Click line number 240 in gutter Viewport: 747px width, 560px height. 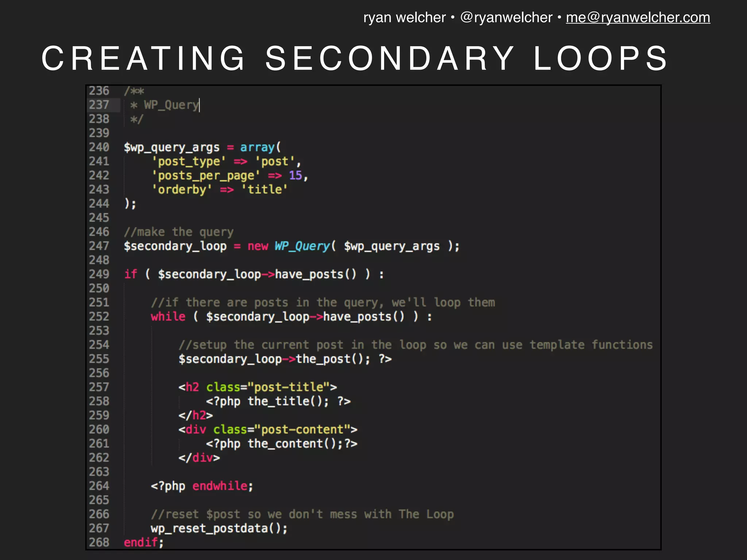(99, 147)
